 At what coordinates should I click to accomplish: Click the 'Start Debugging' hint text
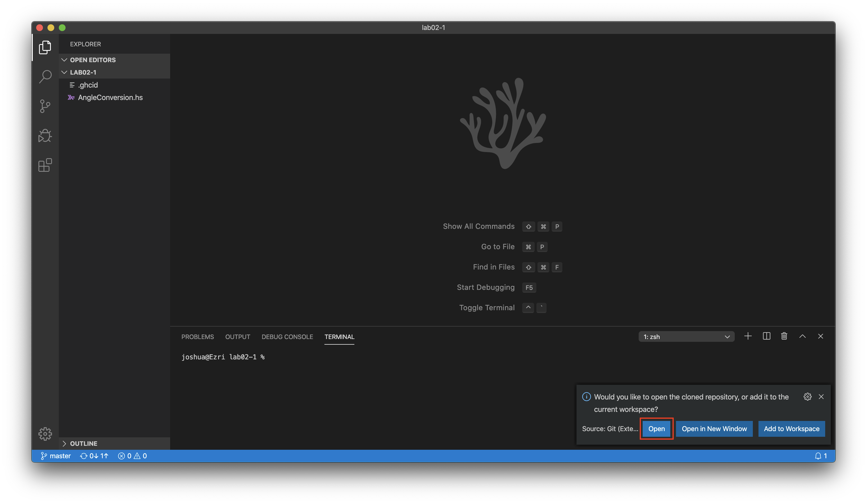[x=485, y=287]
